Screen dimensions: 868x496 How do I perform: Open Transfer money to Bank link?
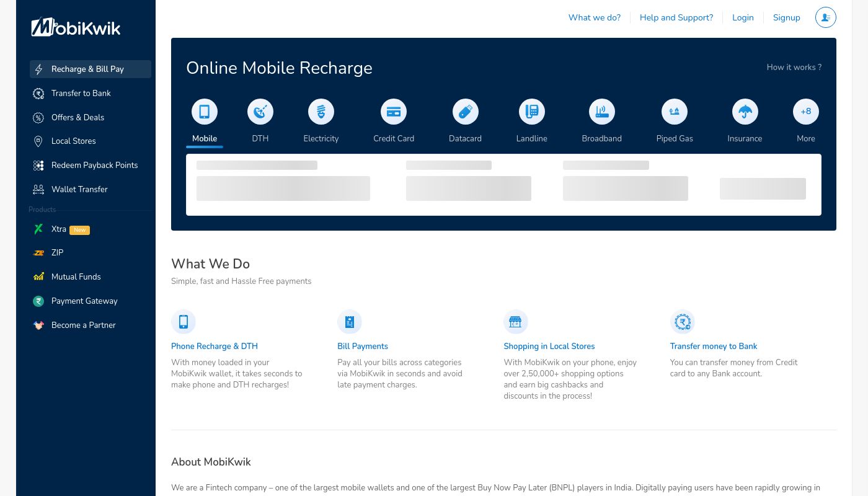[x=714, y=347]
